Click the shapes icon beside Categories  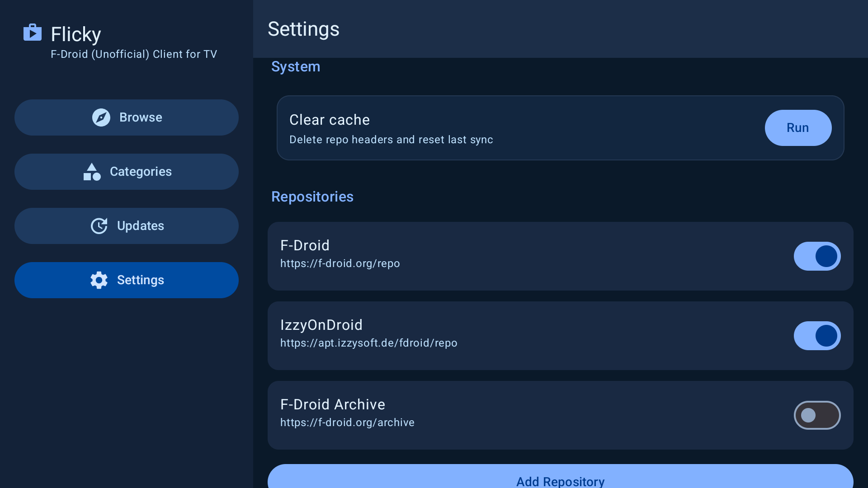[92, 172]
